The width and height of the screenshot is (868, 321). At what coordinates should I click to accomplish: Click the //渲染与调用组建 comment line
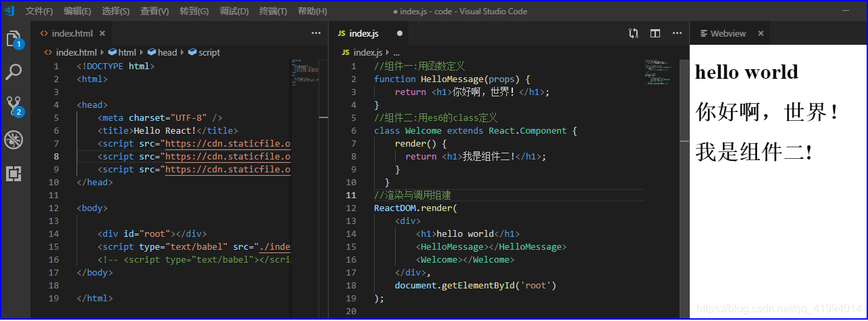click(413, 195)
